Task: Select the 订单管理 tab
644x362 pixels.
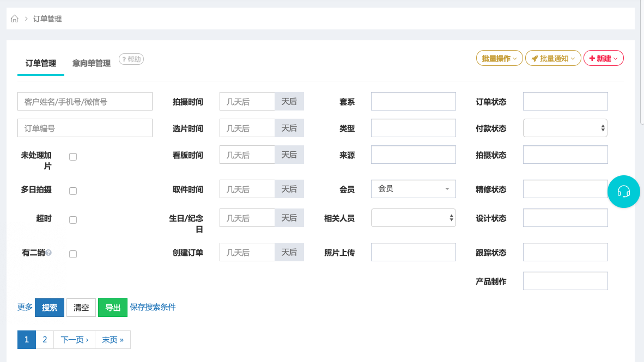Action: (40, 63)
